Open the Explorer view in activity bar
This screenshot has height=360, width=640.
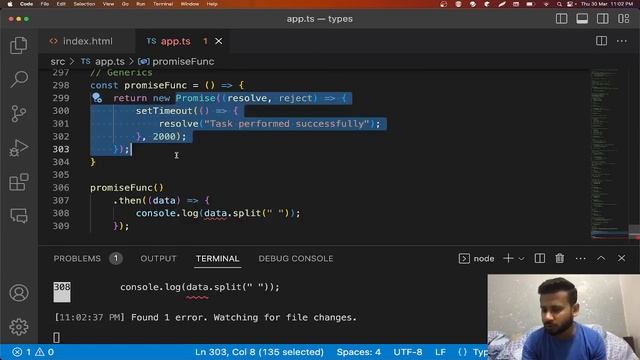pos(19,45)
